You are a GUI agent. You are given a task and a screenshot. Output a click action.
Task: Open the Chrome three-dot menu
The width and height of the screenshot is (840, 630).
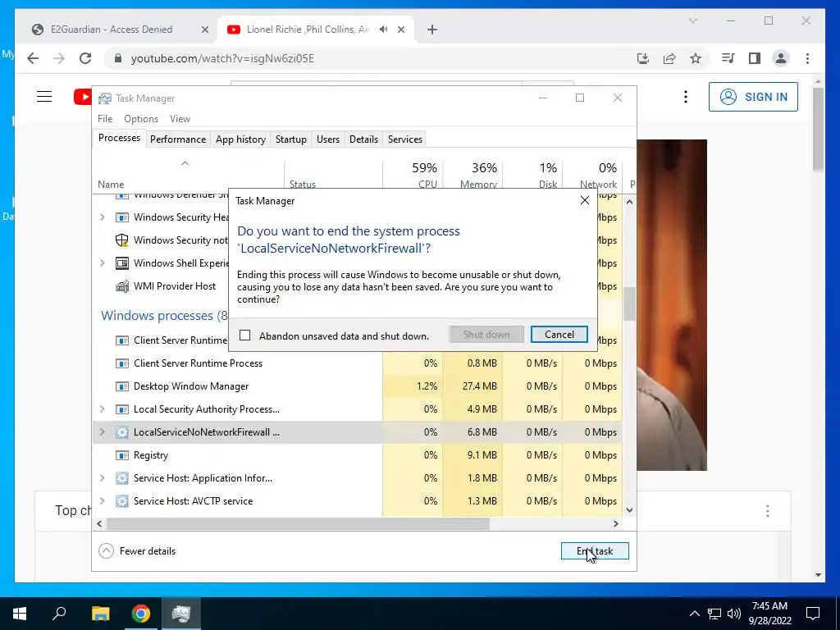pyautogui.click(x=807, y=58)
